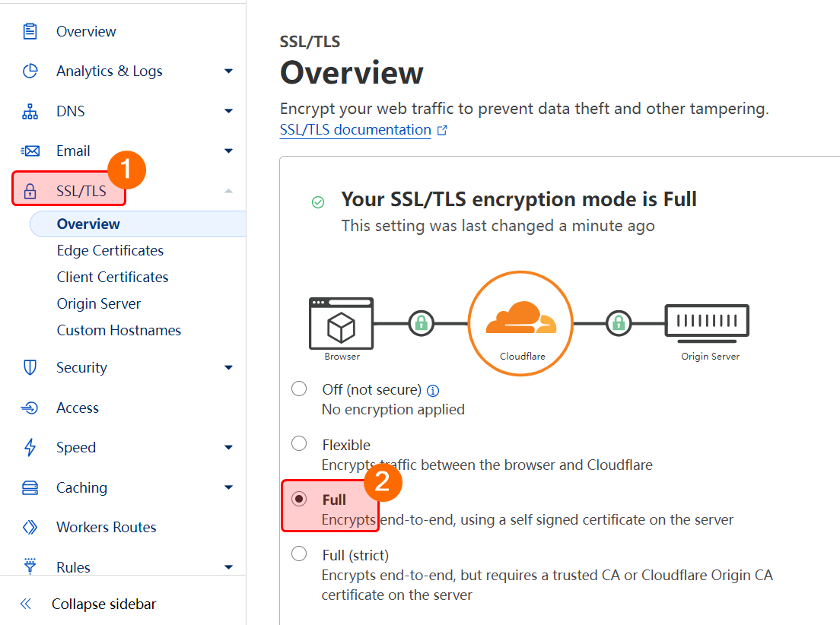The height and width of the screenshot is (625, 840).
Task: Open Custom Hostnames in the sidebar
Action: pos(119,330)
